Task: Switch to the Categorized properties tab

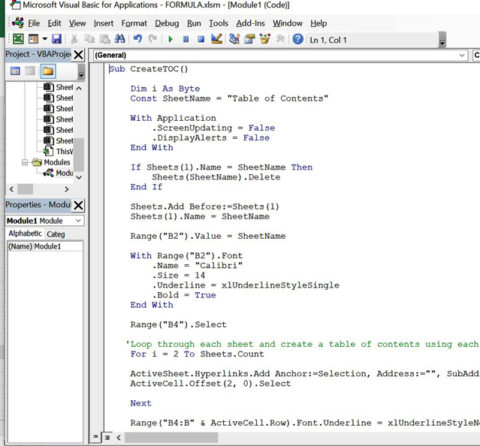Action: click(56, 234)
